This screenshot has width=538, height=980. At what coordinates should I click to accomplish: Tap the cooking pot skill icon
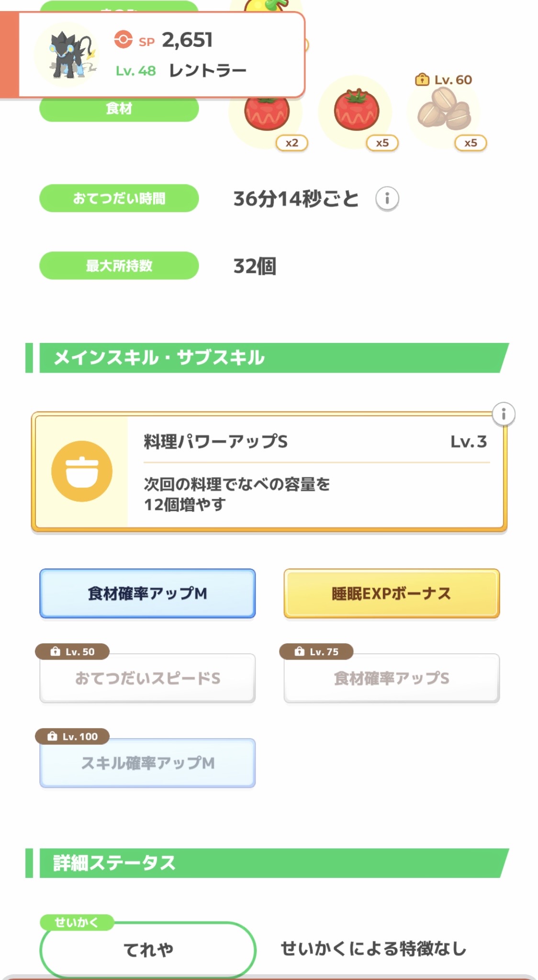[82, 471]
